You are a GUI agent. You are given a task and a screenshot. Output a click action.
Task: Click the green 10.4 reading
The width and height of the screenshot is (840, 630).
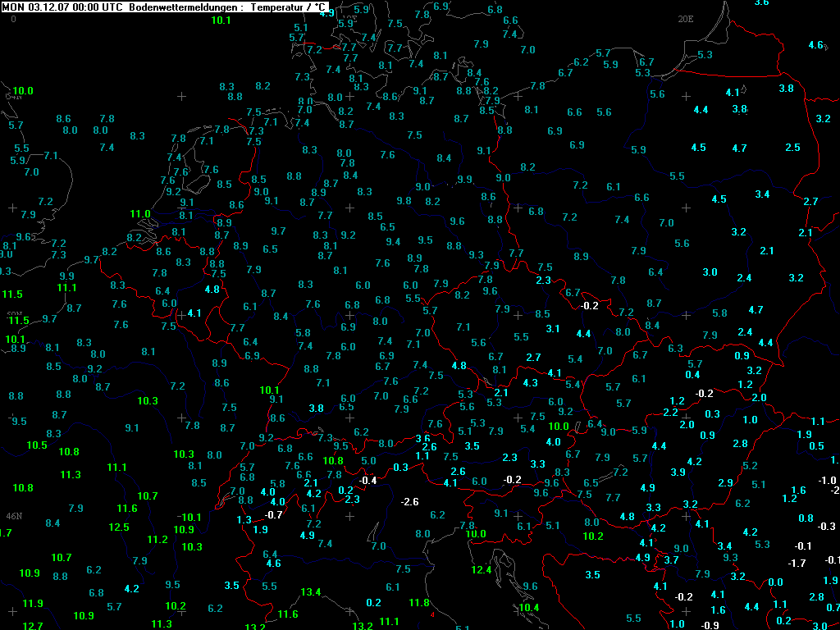point(529,608)
